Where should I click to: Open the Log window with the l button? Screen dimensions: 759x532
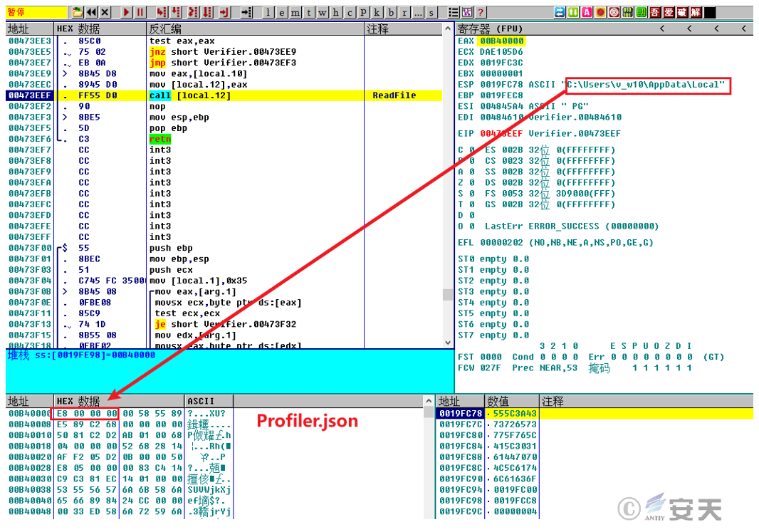pos(268,12)
